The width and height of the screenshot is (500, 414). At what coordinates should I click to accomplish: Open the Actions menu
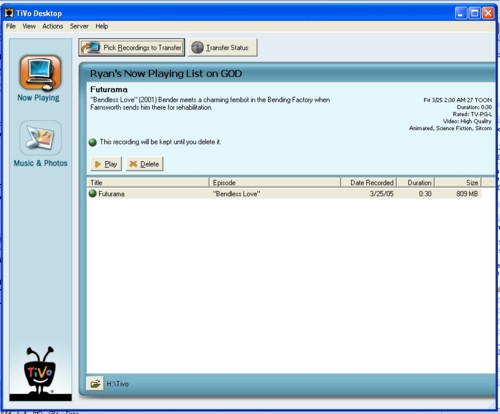[52, 26]
